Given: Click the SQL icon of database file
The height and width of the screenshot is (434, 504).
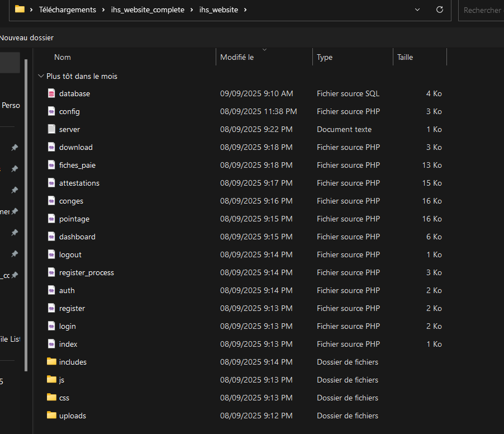Looking at the screenshot, I should click(x=51, y=93).
